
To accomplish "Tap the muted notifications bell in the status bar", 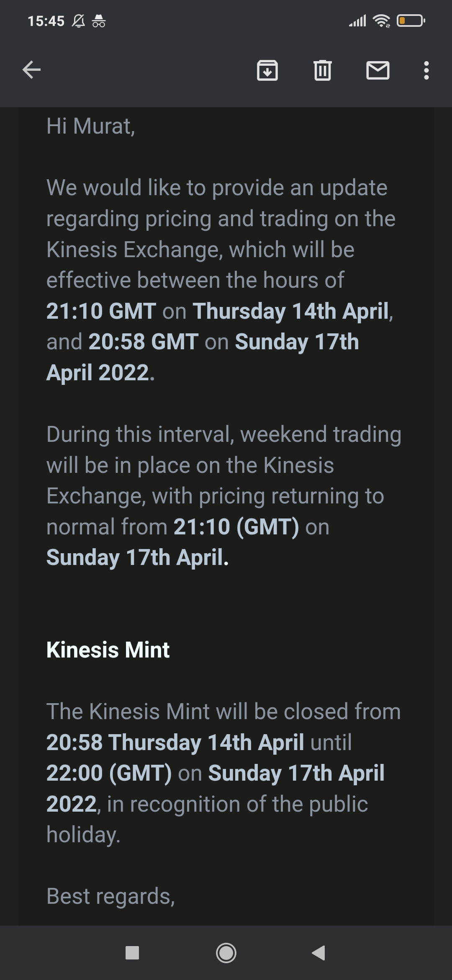I will coord(78,21).
